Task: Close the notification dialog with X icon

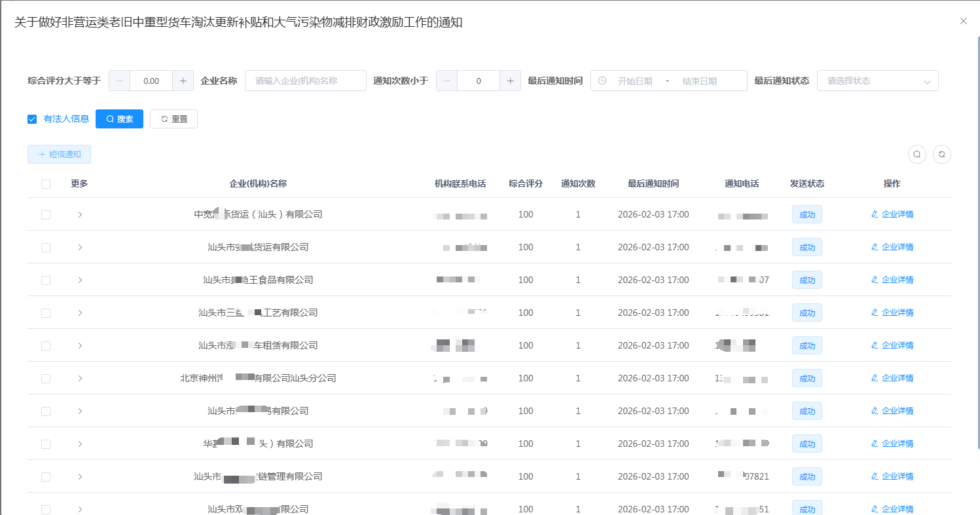Action: coord(963,21)
